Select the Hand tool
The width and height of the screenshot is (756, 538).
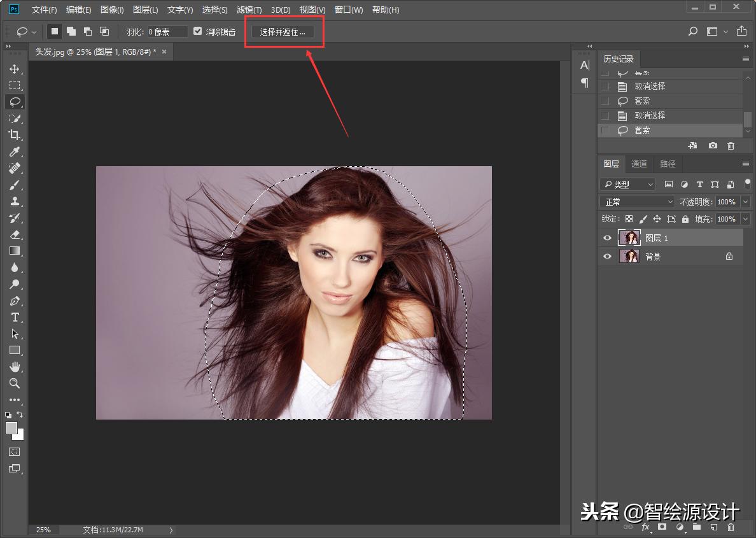tap(14, 367)
